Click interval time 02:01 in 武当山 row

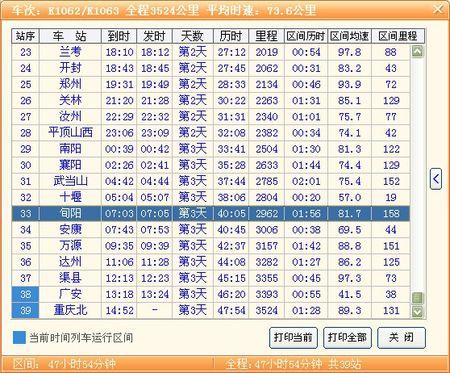coord(306,181)
